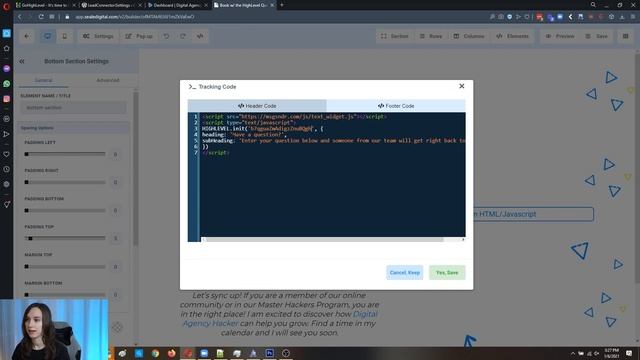Open the LeadConnector Settings browser tab

pyautogui.click(x=111, y=5)
